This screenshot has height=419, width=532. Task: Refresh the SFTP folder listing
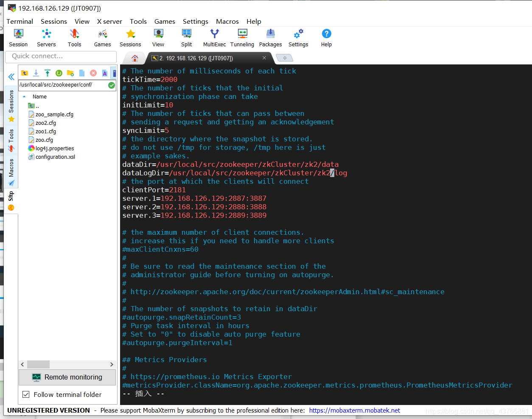point(59,73)
